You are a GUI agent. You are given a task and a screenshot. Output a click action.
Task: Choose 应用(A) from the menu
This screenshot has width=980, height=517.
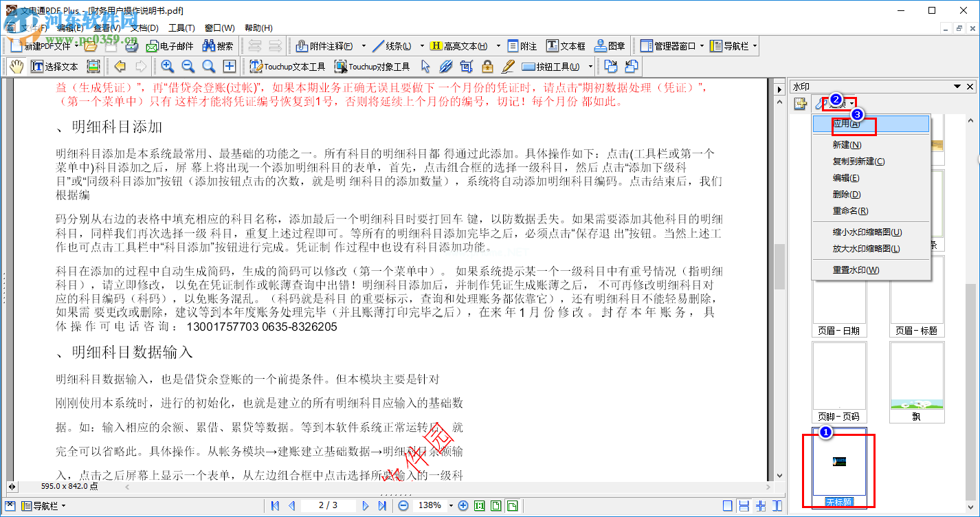tap(871, 124)
